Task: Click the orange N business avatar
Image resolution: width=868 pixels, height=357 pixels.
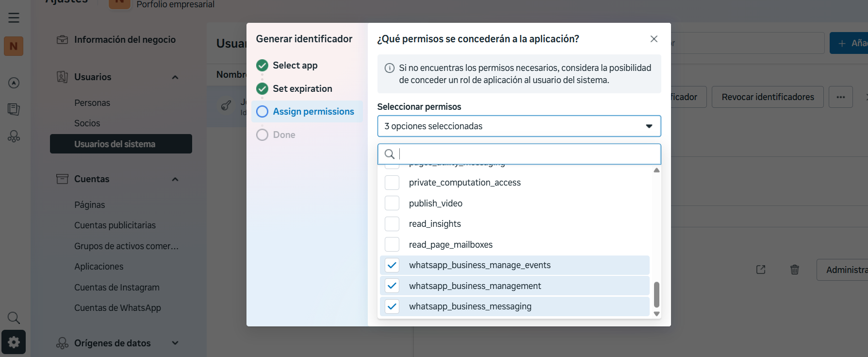Action: pyautogui.click(x=14, y=46)
